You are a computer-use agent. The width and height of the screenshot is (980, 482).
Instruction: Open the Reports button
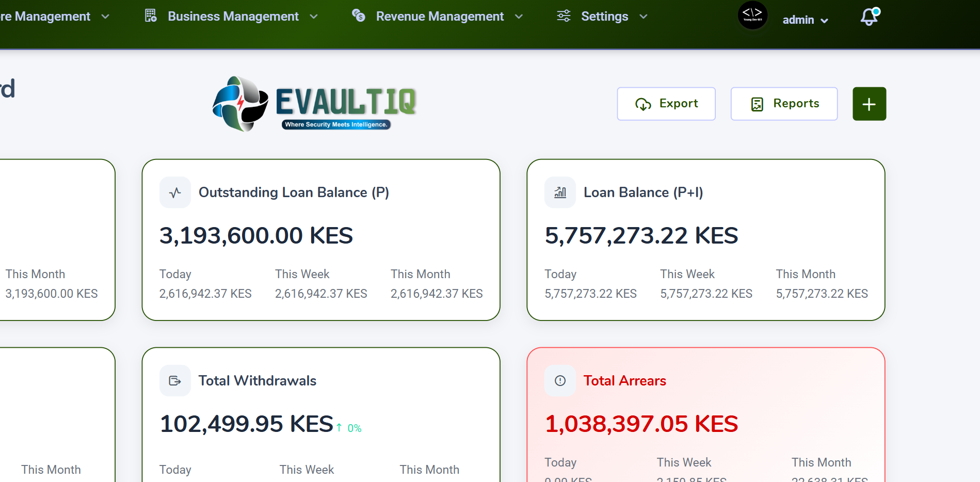(784, 104)
